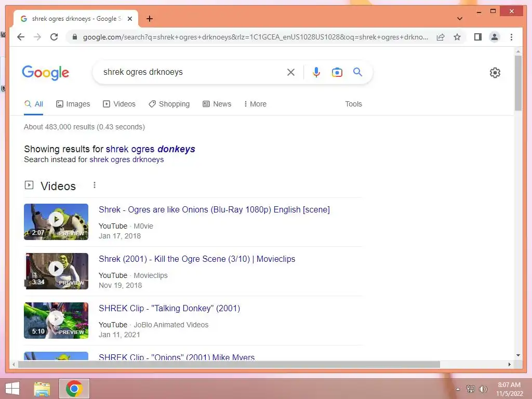Open SHREK Clip 'Talking Donkey' link
The image size is (532, 399).
[x=169, y=309]
